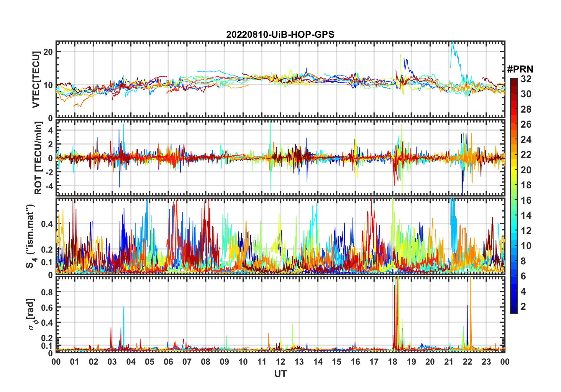Click the VTEC axis tick label 10
Viewport: 561px width, 392px height.
pos(48,85)
